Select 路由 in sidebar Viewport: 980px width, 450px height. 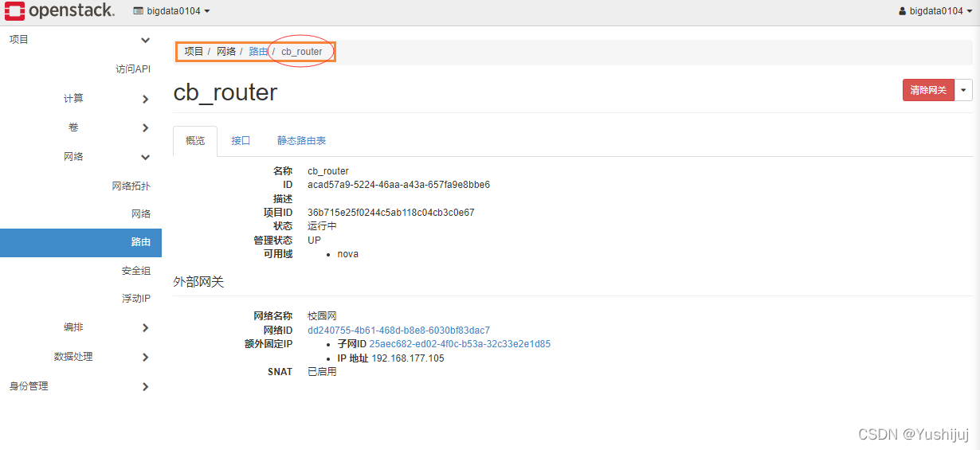pos(80,242)
